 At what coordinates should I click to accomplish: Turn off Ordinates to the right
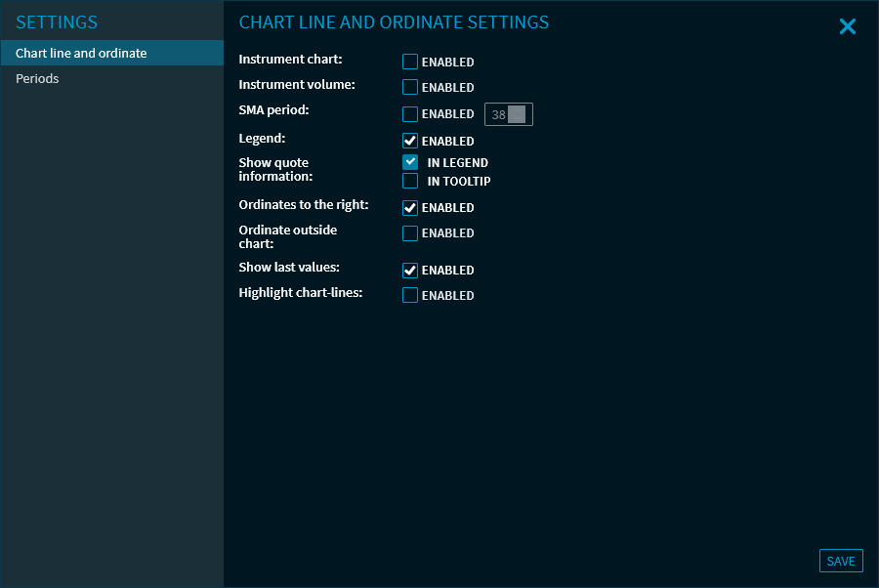(410, 207)
